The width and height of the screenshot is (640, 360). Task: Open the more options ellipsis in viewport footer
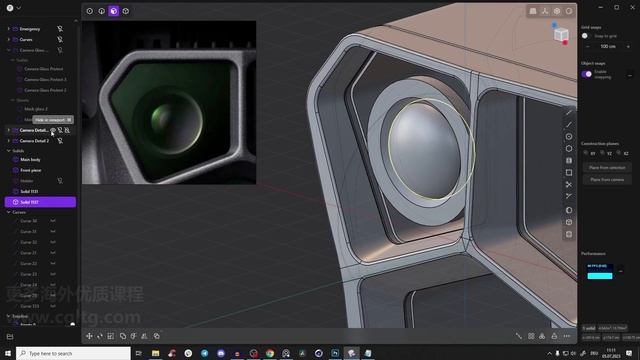pos(567,336)
